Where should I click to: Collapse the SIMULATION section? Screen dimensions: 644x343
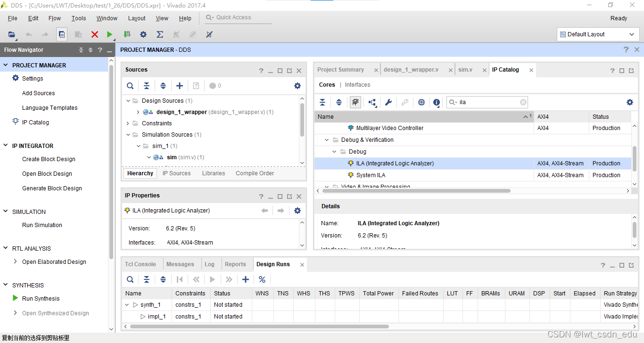click(6, 212)
